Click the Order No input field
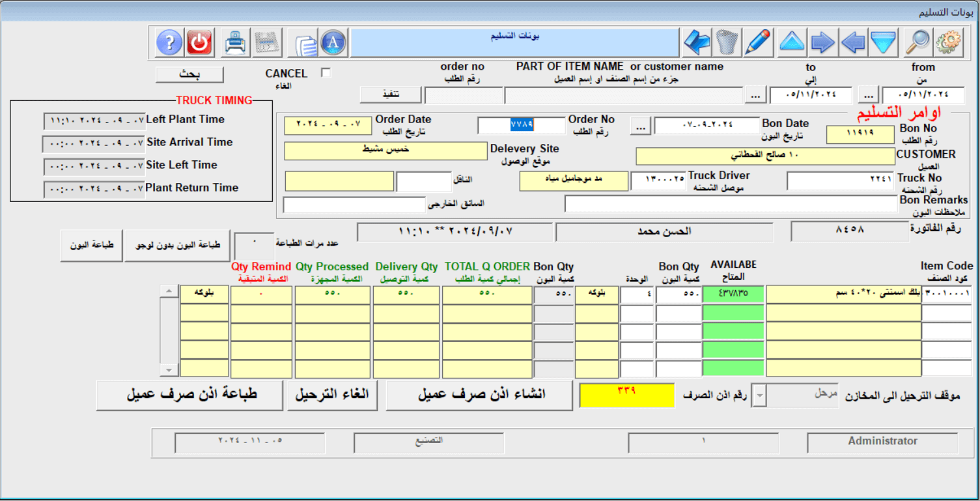980x501 pixels. tap(521, 126)
